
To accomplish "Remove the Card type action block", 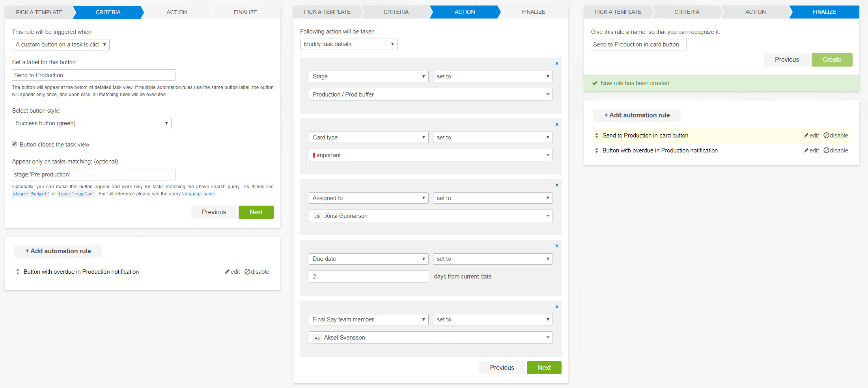I will pyautogui.click(x=556, y=124).
